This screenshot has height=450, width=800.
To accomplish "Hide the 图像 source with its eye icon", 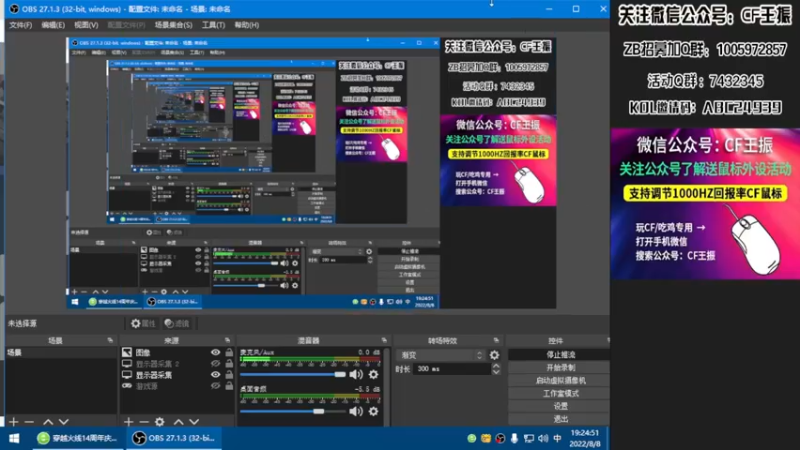I will (x=215, y=353).
